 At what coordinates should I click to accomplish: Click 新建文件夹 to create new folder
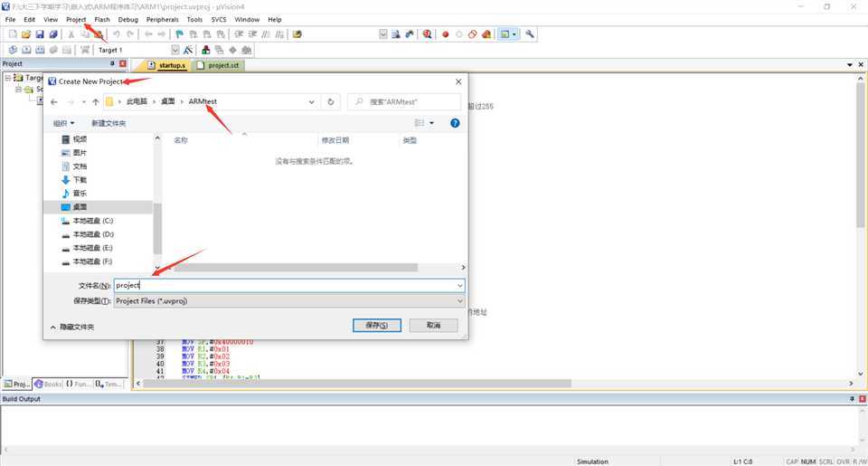(108, 123)
